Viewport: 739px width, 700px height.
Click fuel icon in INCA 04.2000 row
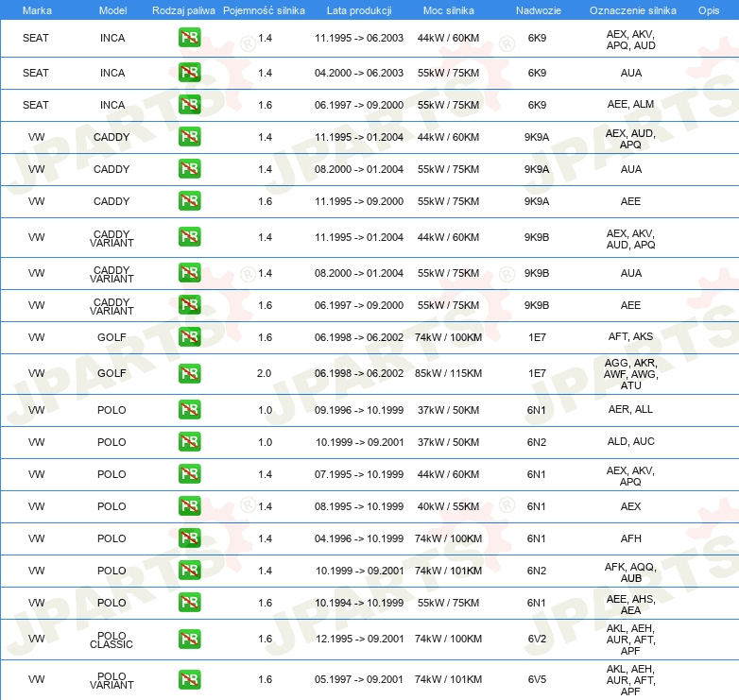pos(189,73)
